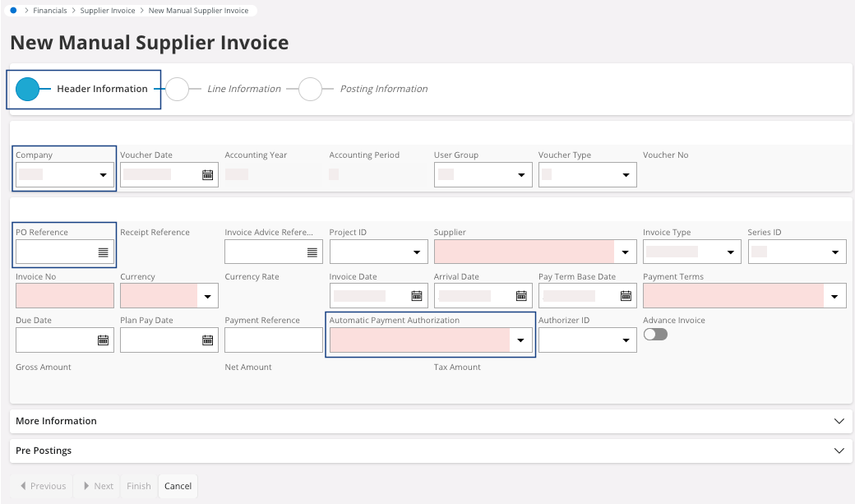Navigate to Supplier Invoice breadcrumb
855x504 pixels.
(x=109, y=11)
